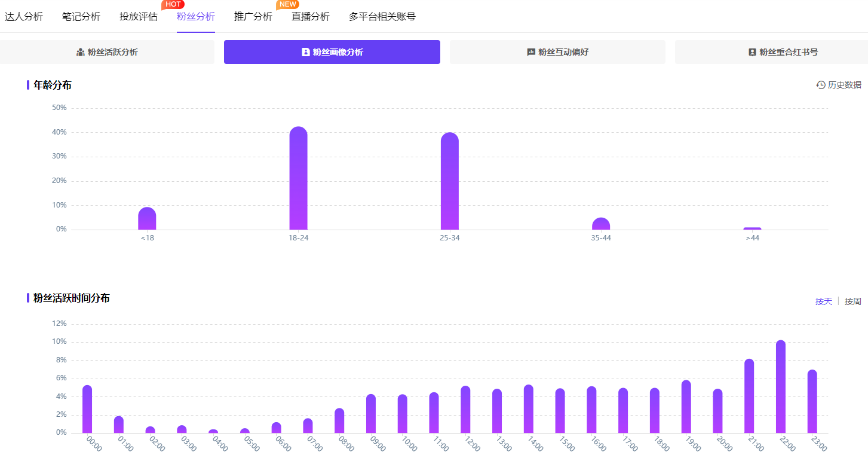868x476 pixels.
Task: Open 多平台相关账号 tab
Action: coord(382,17)
